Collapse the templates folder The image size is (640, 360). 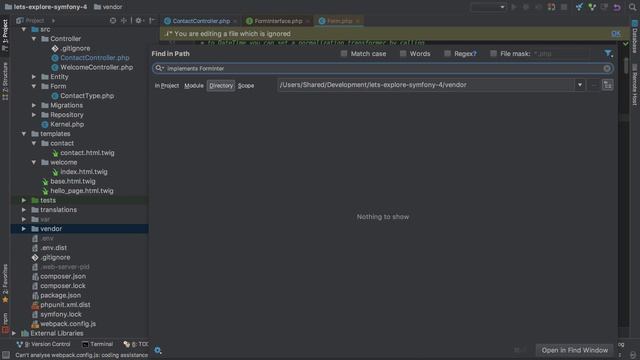tap(24, 134)
